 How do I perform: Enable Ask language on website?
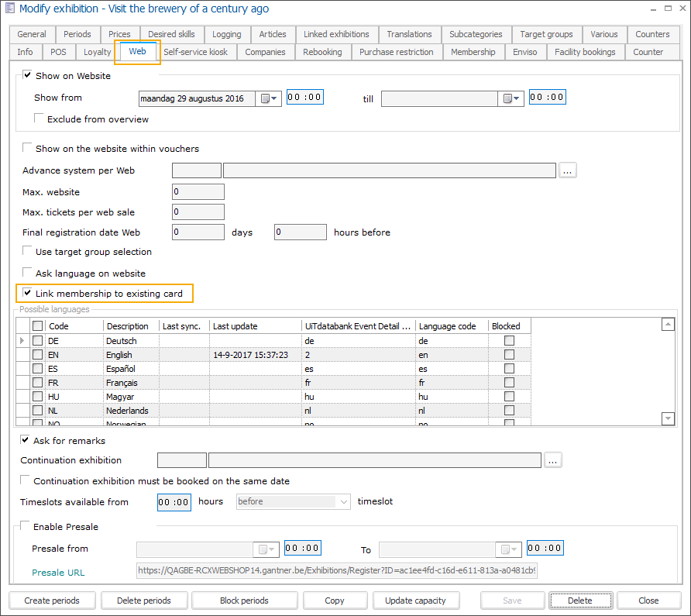[x=28, y=274]
